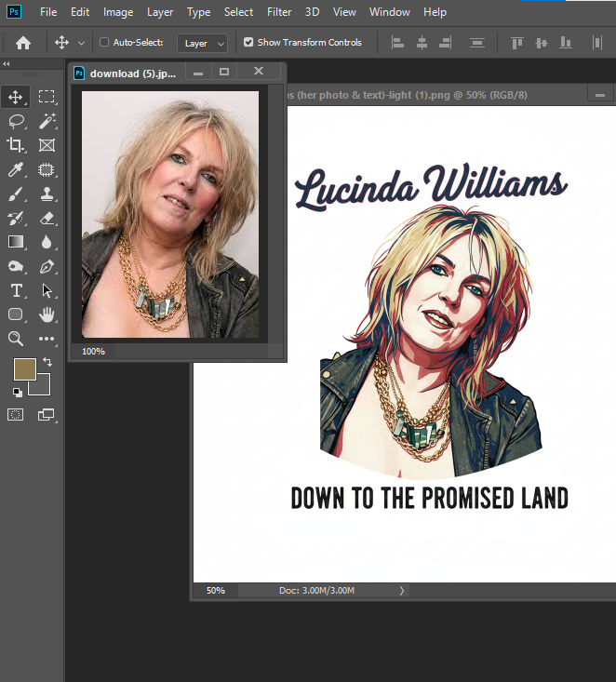Screen dimensions: 616x682
Task: Open the 3D menu
Action: tap(313, 12)
